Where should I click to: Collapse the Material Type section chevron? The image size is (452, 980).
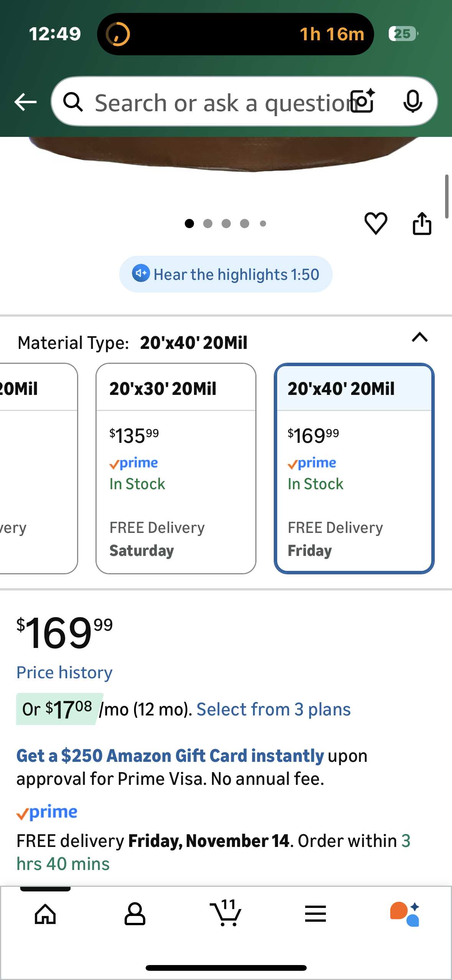419,338
